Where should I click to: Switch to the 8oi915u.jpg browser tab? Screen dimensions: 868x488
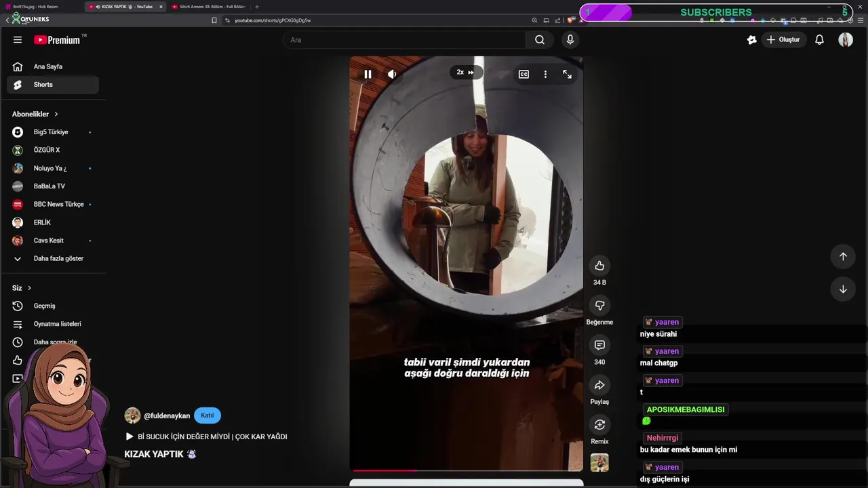[x=41, y=7]
